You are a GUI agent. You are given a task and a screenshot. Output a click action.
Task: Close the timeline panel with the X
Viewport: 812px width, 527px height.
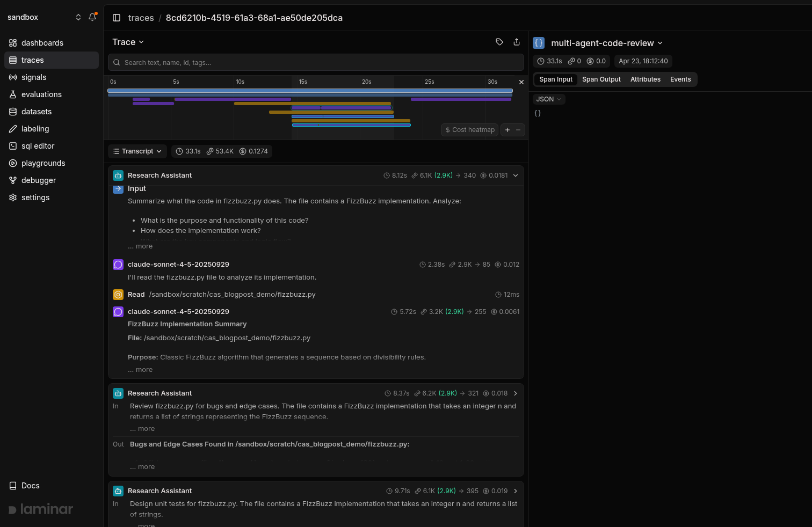[521, 82]
